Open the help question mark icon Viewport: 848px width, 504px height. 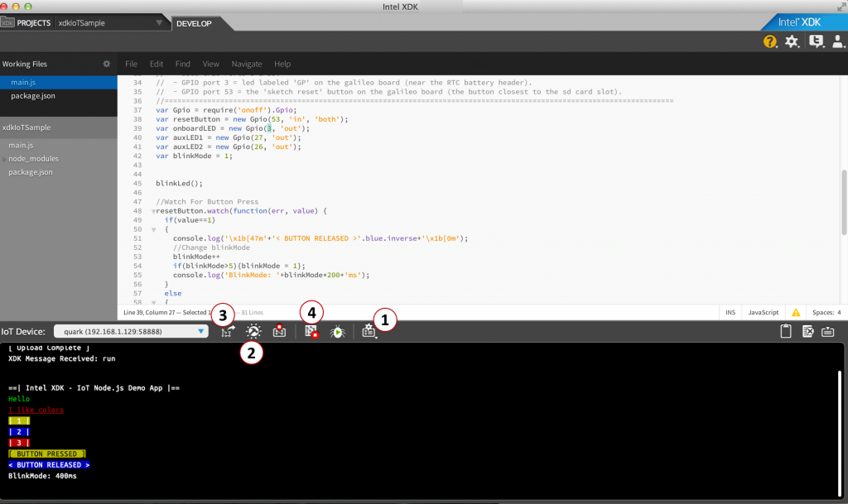[x=770, y=41]
